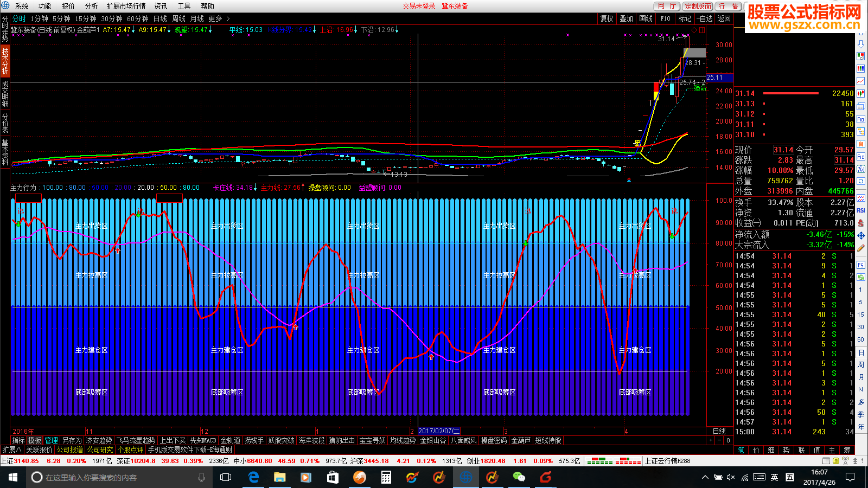Click the candlestick chart icon in right toolbar
Image resolution: width=868 pixels, height=488 pixels.
coord(861,93)
